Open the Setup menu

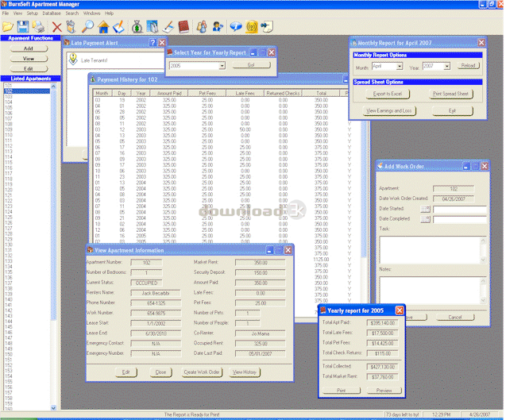[x=33, y=13]
